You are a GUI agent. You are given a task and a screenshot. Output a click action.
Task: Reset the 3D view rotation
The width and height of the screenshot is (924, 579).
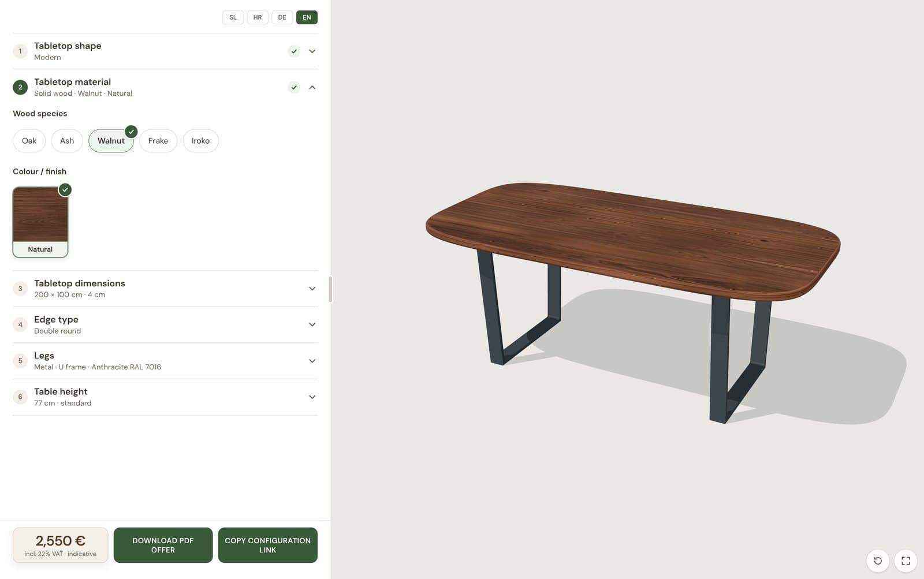(877, 561)
